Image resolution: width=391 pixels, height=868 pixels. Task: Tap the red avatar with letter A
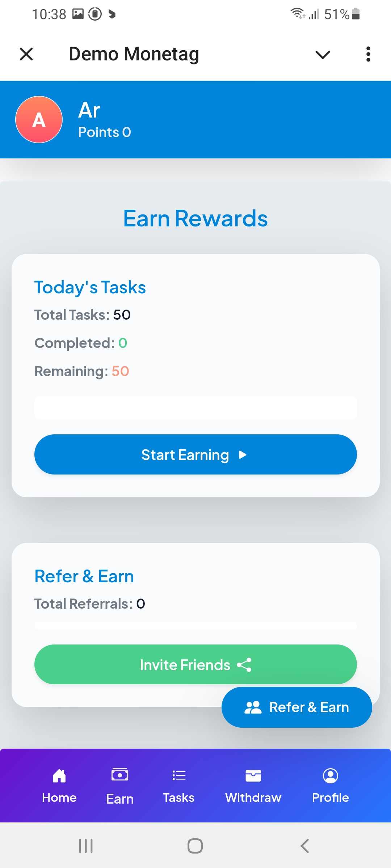point(39,120)
